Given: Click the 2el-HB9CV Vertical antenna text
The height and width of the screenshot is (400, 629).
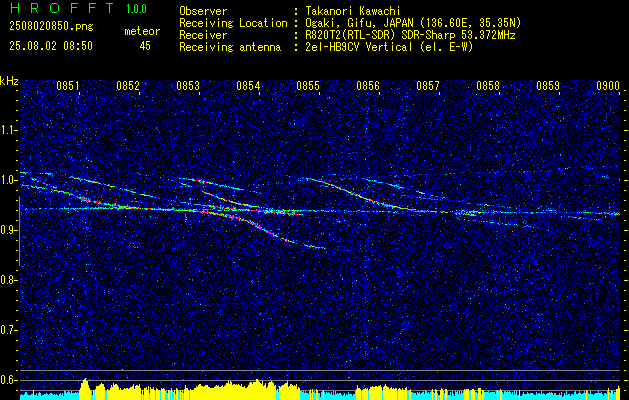Looking at the screenshot, I should [388, 47].
